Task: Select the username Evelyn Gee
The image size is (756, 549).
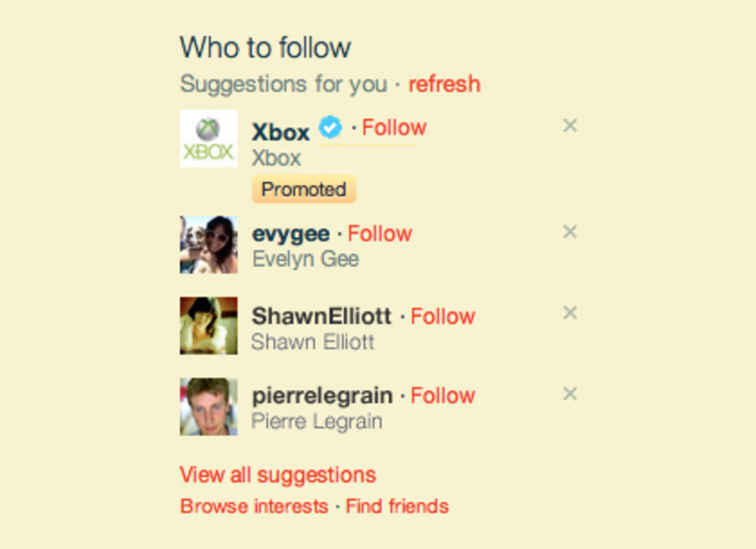Action: (x=305, y=259)
